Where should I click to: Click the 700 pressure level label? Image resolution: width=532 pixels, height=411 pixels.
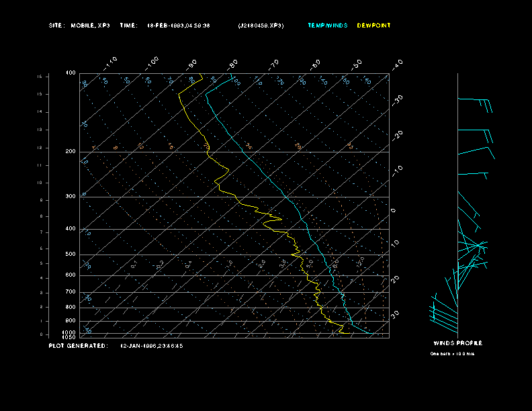[71, 292]
